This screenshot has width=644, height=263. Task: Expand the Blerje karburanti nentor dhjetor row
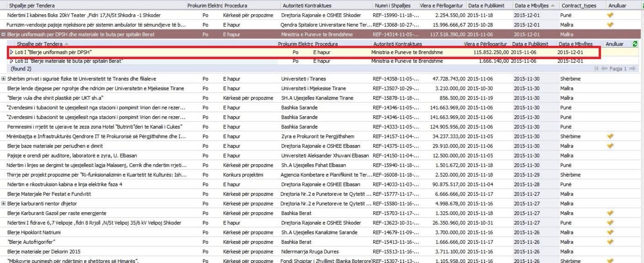click(x=3, y=203)
